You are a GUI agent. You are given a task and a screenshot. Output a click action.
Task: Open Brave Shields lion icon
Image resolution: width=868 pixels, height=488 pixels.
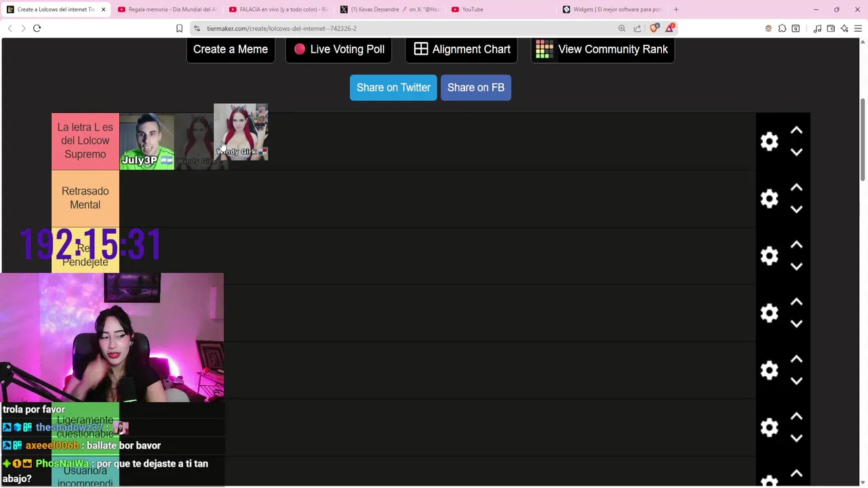tap(654, 28)
